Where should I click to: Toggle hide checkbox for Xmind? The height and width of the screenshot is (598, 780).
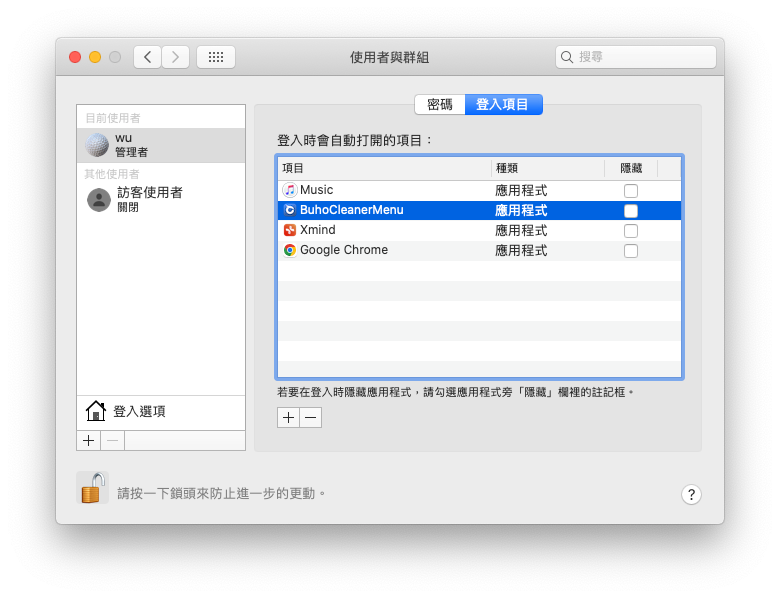coord(631,231)
